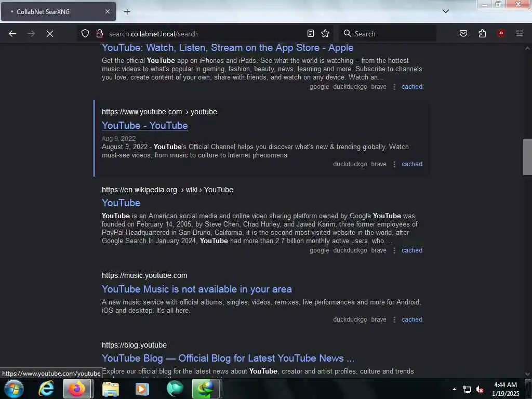This screenshot has width=532, height=399.
Task: Open the clock showing 4:44 AM
Action: [506, 389]
